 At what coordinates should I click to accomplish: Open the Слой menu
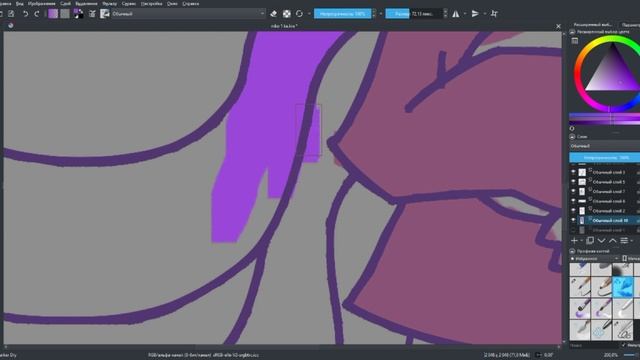(65, 4)
